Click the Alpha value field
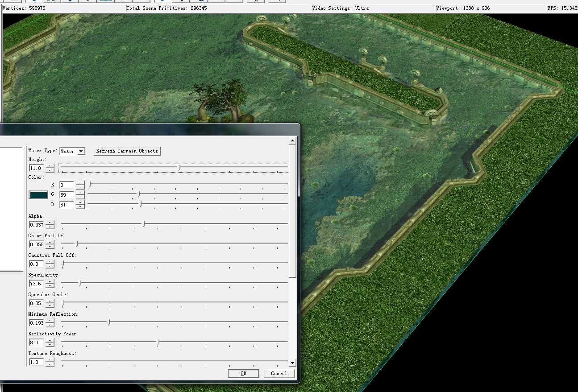Screen dimensions: 578x392 pos(36,225)
